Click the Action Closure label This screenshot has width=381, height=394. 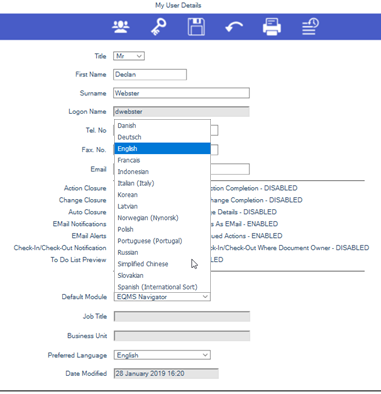85,188
